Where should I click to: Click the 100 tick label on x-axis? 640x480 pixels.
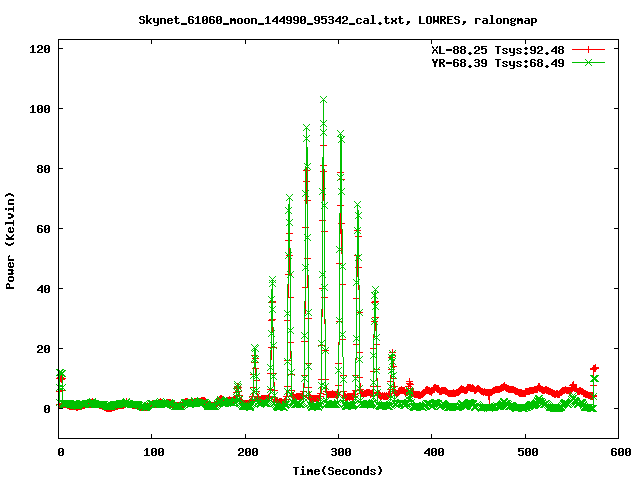(x=153, y=453)
